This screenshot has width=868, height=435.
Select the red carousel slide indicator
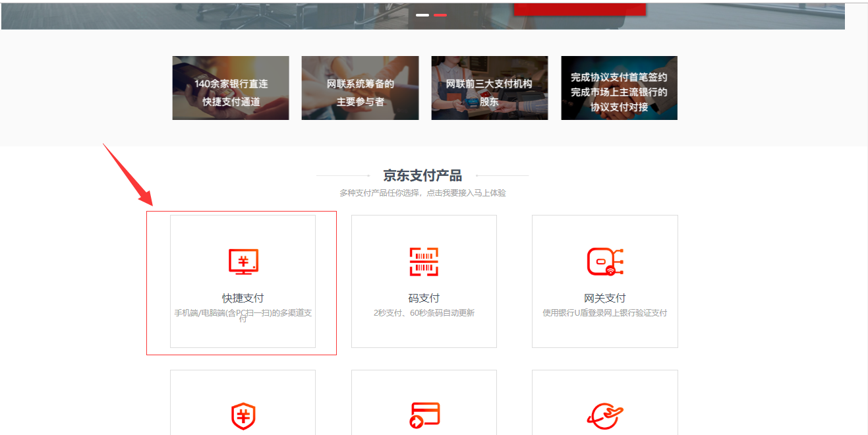pyautogui.click(x=440, y=14)
